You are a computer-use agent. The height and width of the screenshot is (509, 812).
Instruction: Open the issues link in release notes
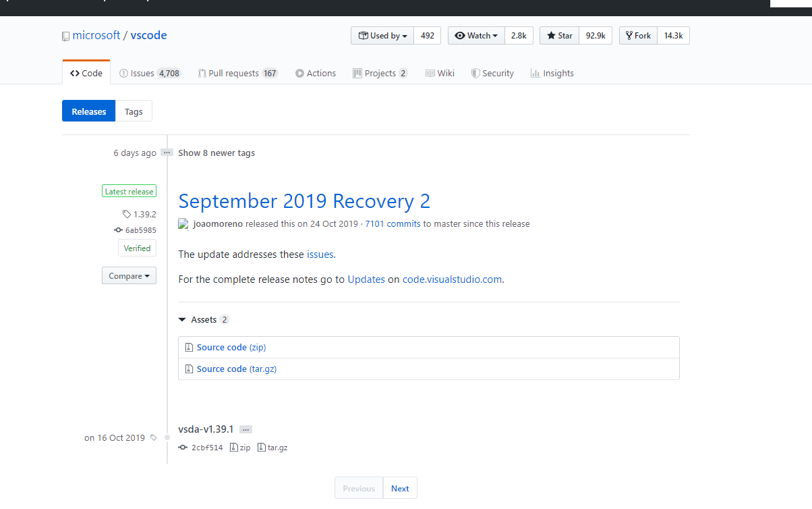pos(320,254)
